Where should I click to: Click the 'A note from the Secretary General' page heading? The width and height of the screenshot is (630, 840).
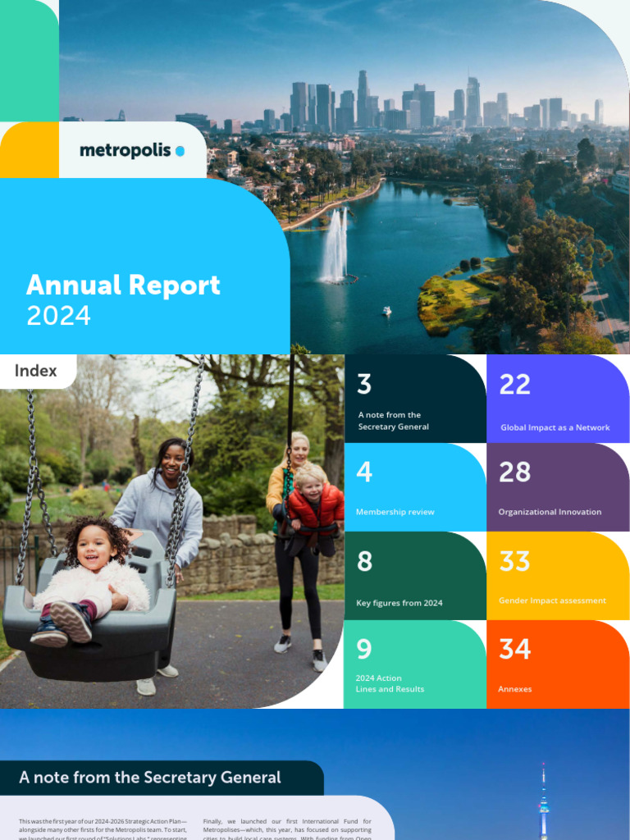tap(150, 778)
